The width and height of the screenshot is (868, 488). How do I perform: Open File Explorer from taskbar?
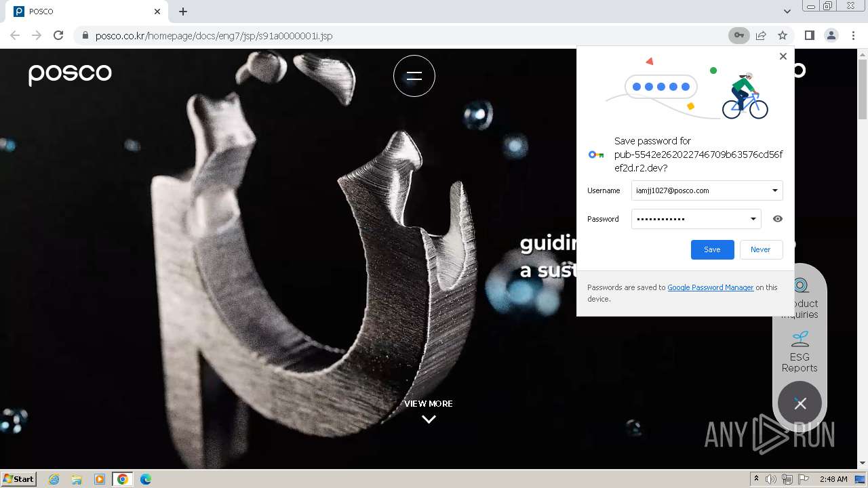[x=77, y=479]
